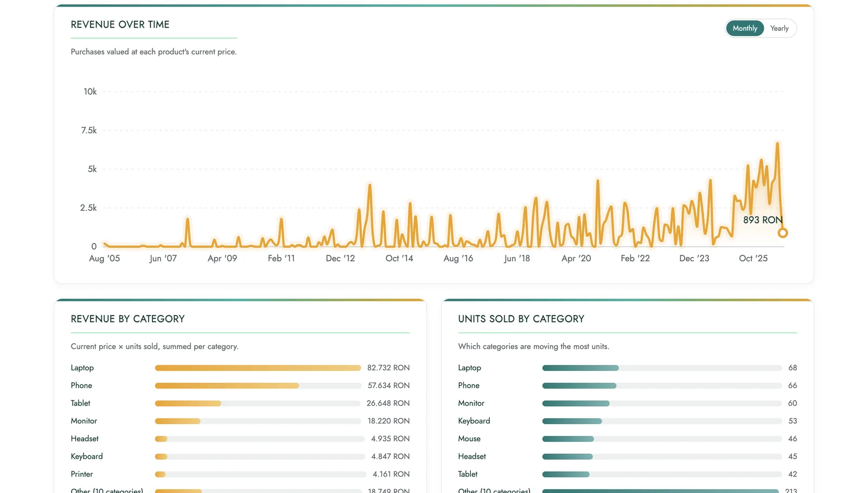The width and height of the screenshot is (868, 493).
Task: Click the Mouse label in units list
Action: (x=469, y=439)
